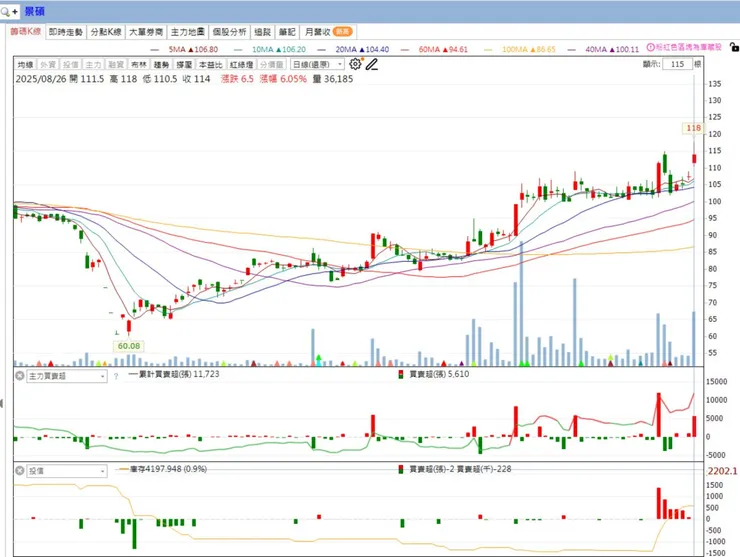Click the 118 high price label
Screen dimensions: 740x557
pyautogui.click(x=693, y=128)
